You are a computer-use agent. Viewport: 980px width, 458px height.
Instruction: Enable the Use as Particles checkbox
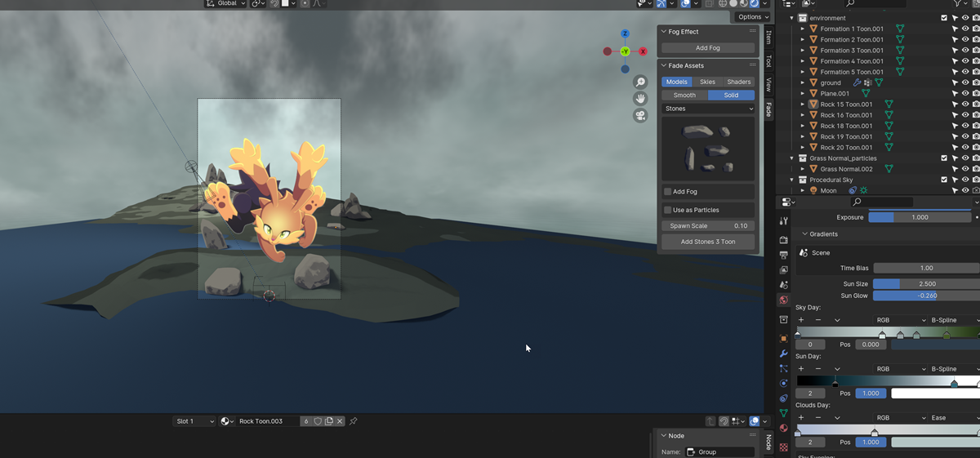pos(667,211)
